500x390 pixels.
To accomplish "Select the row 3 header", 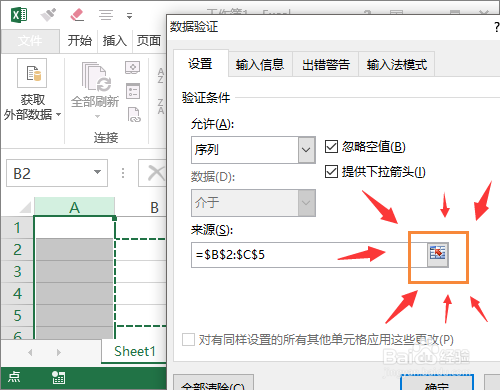I will click(x=17, y=272).
